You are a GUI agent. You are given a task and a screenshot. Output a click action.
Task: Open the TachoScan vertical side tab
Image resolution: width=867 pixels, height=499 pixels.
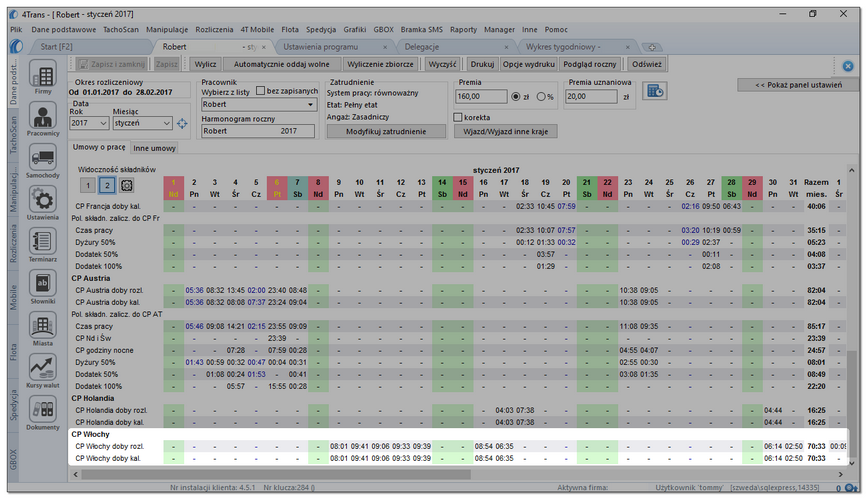14,135
